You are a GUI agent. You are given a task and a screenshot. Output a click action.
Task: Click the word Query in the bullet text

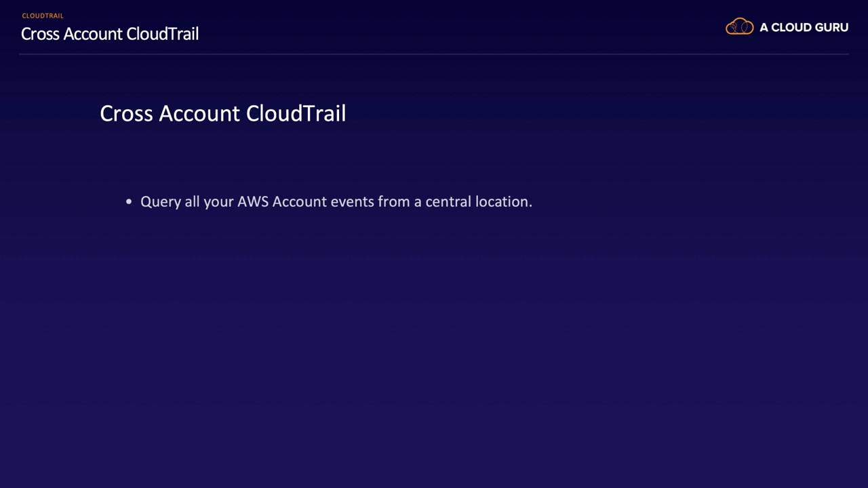click(x=160, y=202)
